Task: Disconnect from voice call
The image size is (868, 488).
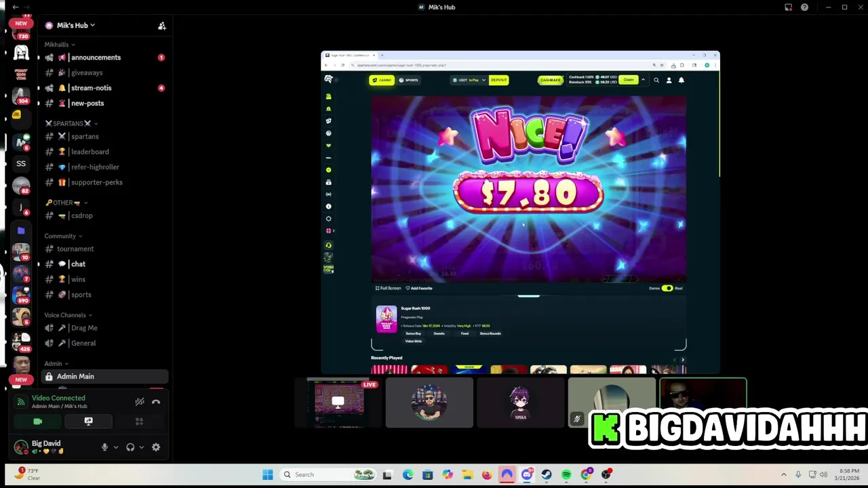Action: click(156, 402)
